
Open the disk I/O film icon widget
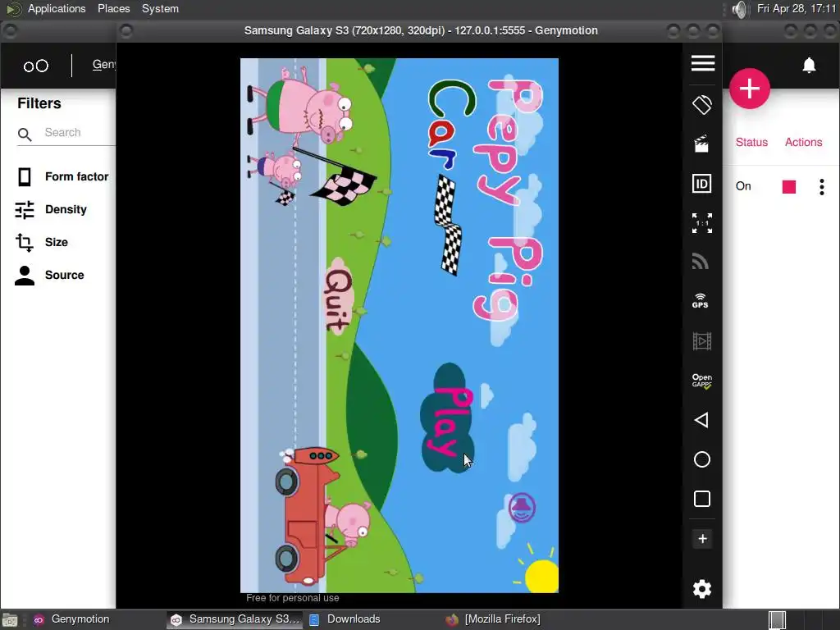(702, 340)
